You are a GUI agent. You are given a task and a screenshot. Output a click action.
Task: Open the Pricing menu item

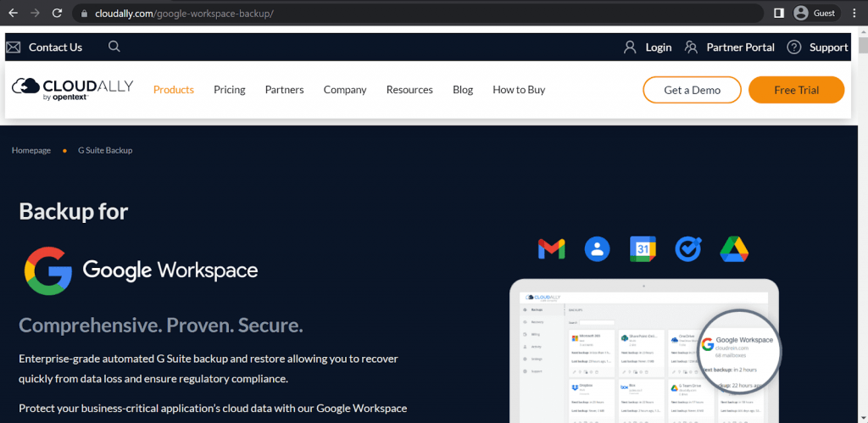(229, 90)
